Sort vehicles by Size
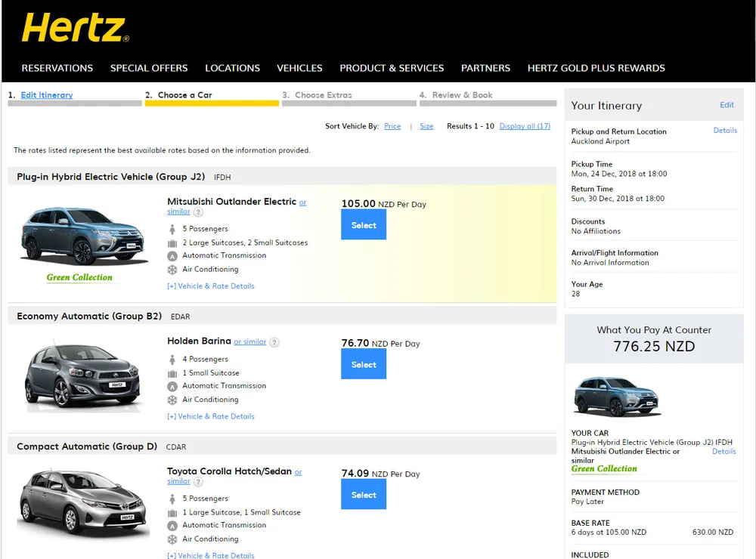The height and width of the screenshot is (559, 756). click(426, 126)
